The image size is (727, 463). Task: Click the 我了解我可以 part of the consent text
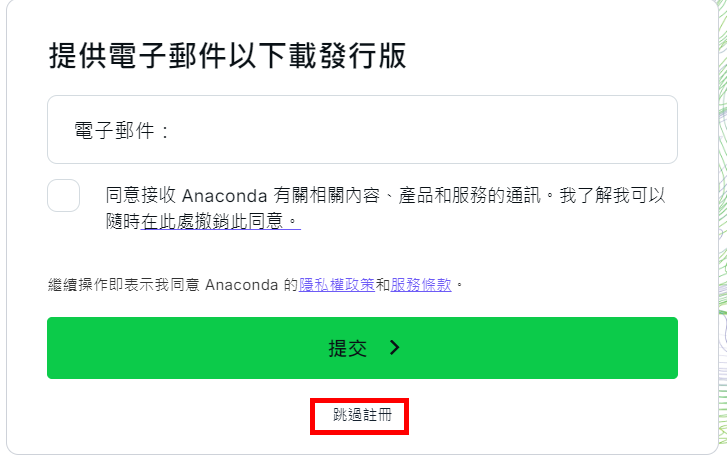point(612,196)
